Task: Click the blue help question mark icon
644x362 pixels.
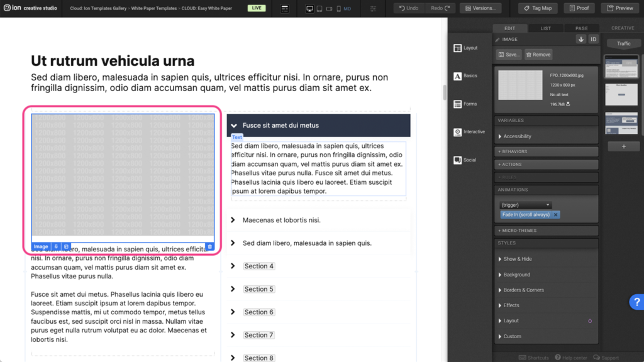Action: 636,302
